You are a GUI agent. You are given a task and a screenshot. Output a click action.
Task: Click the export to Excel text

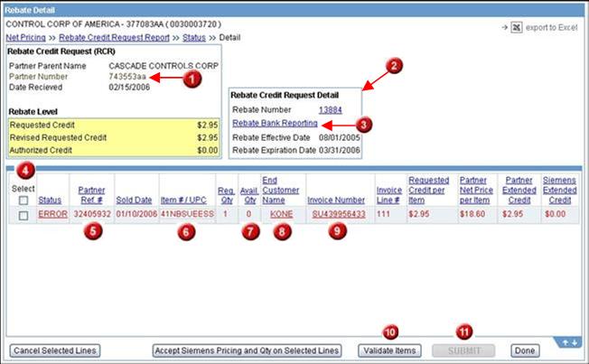click(551, 27)
